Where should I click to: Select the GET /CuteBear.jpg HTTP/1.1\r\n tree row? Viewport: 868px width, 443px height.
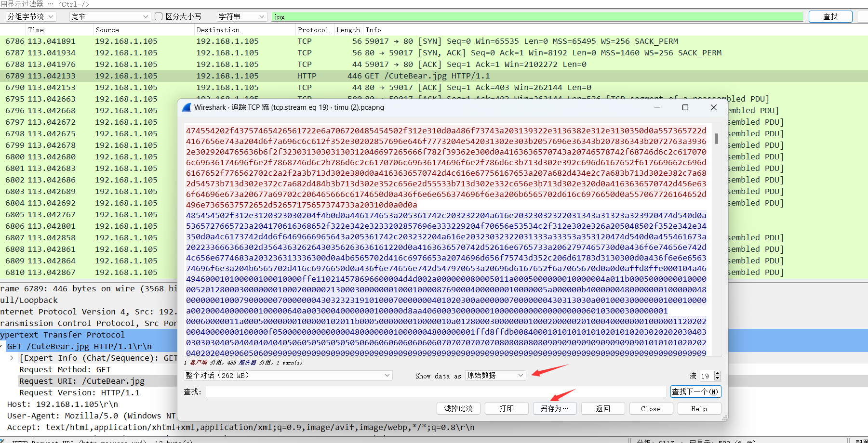pos(89,347)
